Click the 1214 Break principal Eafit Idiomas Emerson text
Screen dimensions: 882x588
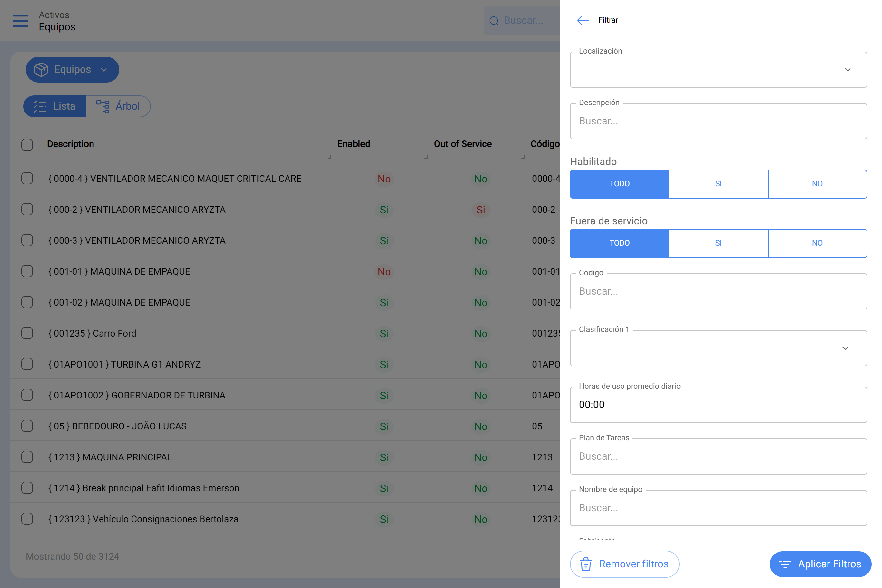[144, 488]
